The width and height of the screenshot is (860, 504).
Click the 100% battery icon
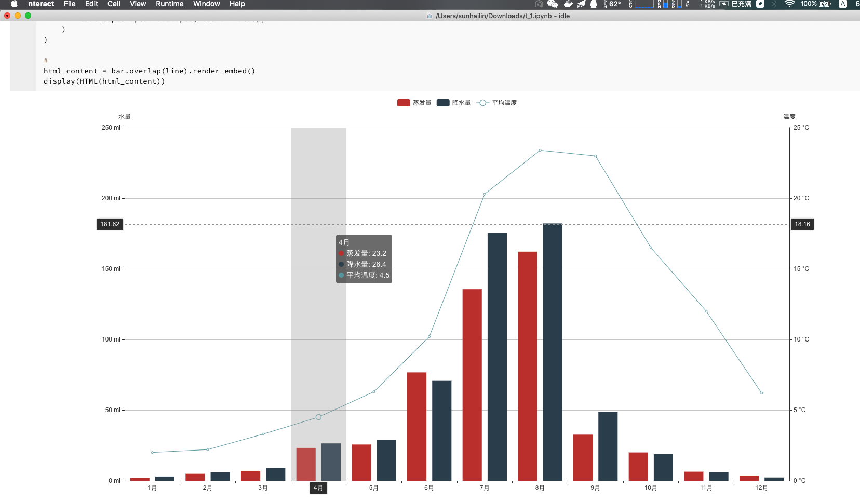click(823, 4)
